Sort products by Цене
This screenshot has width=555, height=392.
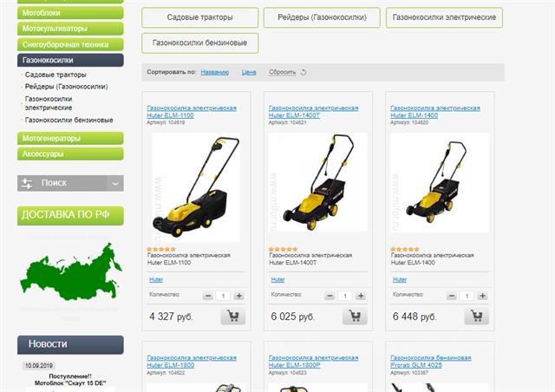(x=249, y=72)
